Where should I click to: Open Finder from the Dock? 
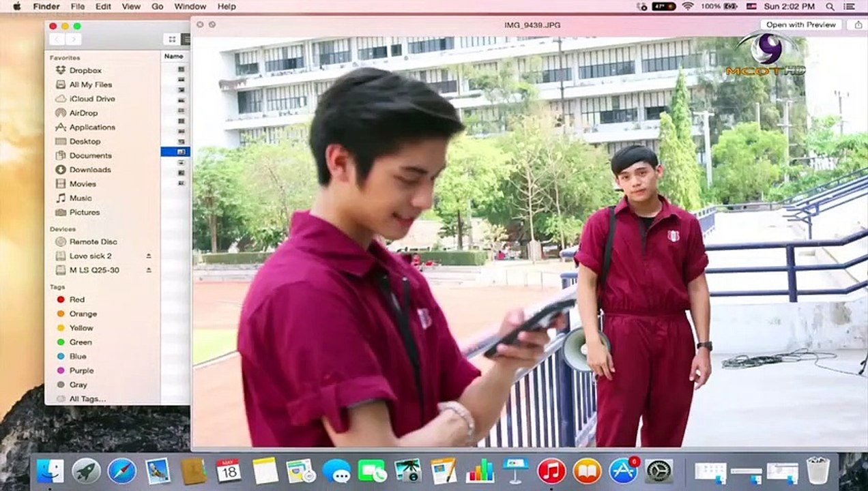click(x=50, y=471)
